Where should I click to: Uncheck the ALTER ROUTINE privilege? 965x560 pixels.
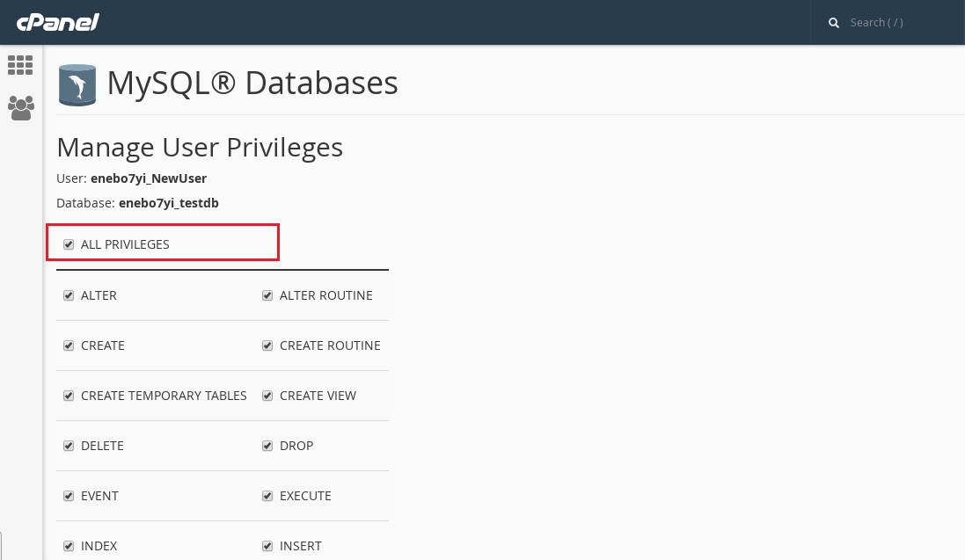pos(267,295)
